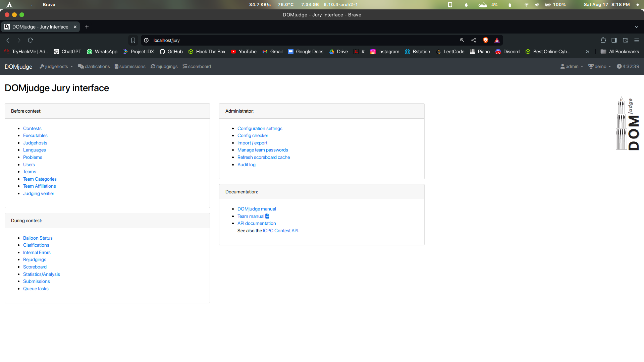Click the Brave Rewards triangle icon
The height and width of the screenshot is (362, 644).
tap(497, 40)
